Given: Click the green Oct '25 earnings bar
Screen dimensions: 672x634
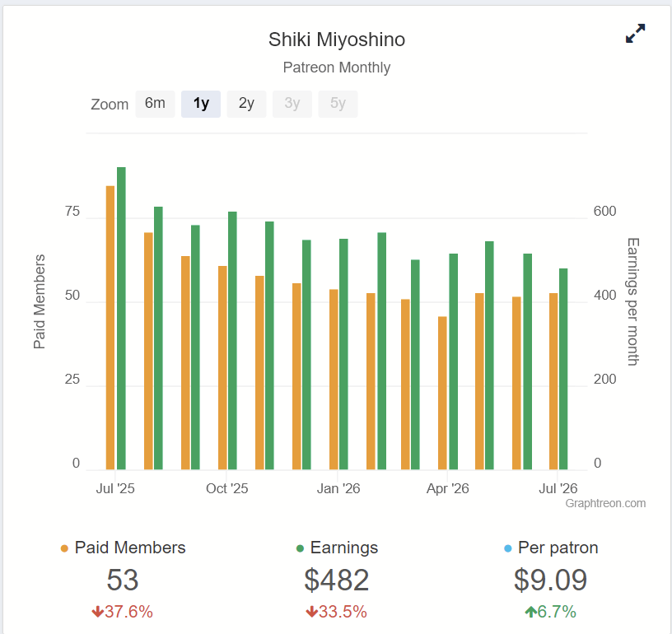Looking at the screenshot, I should 232,341.
